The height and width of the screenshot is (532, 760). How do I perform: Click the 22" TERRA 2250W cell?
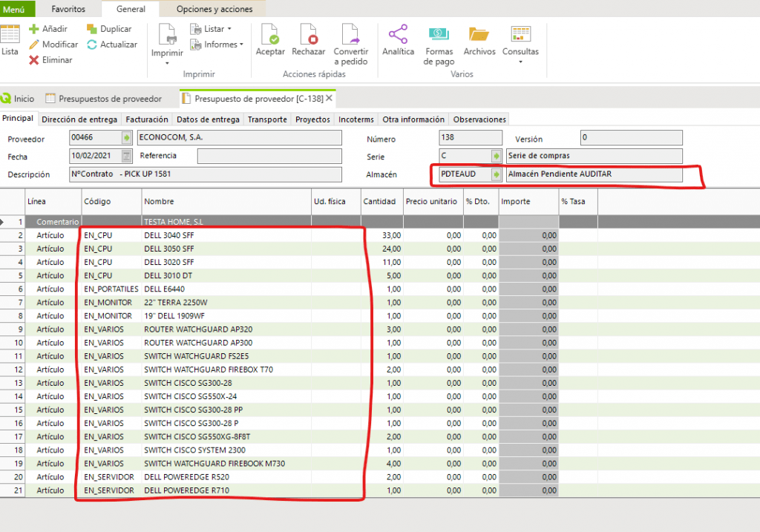226,303
